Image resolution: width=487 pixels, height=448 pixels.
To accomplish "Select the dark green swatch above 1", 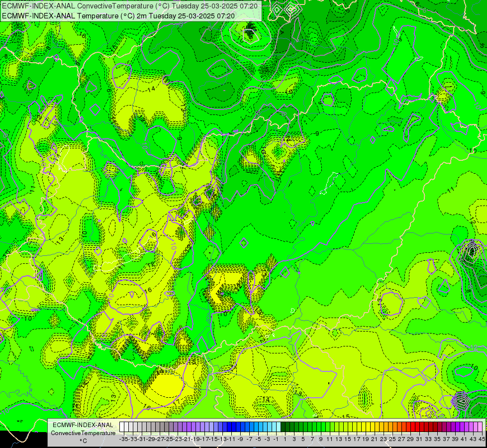I will pyautogui.click(x=283, y=427).
